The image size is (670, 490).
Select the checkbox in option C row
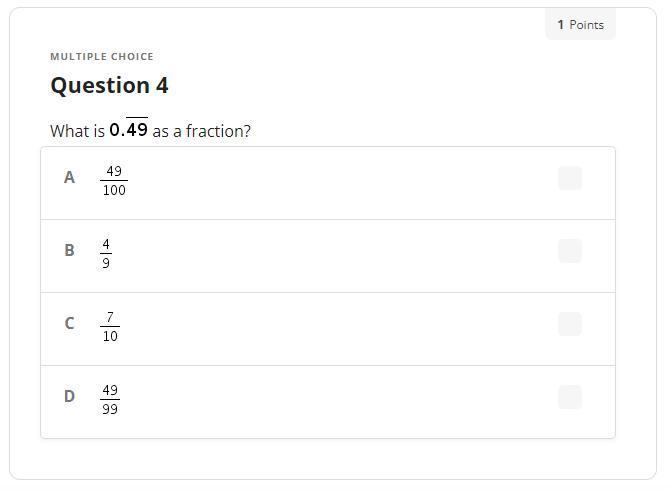point(570,324)
